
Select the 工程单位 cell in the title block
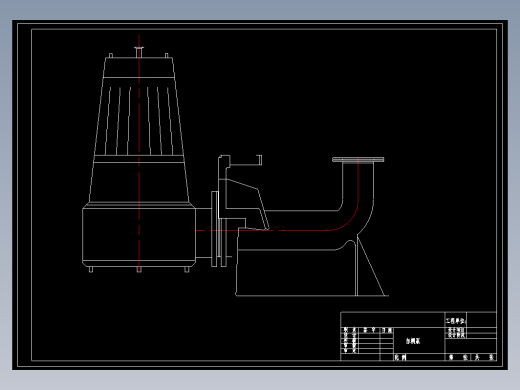456,321
